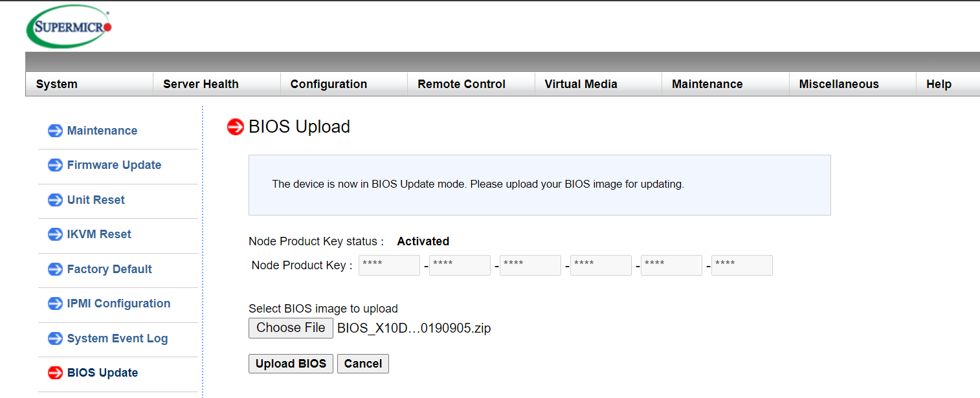Focus the first Node Product Key field
The width and height of the screenshot is (980, 398).
pyautogui.click(x=389, y=265)
